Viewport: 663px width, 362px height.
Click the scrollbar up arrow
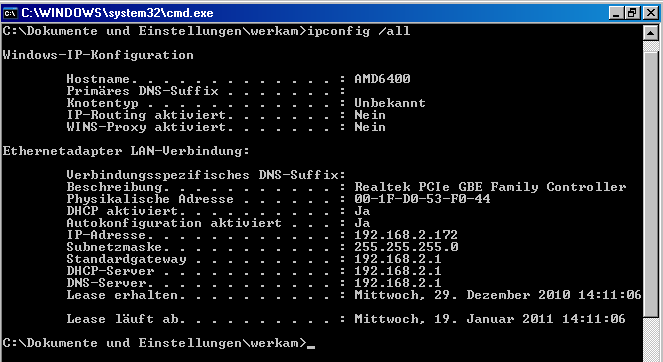tap(650, 33)
